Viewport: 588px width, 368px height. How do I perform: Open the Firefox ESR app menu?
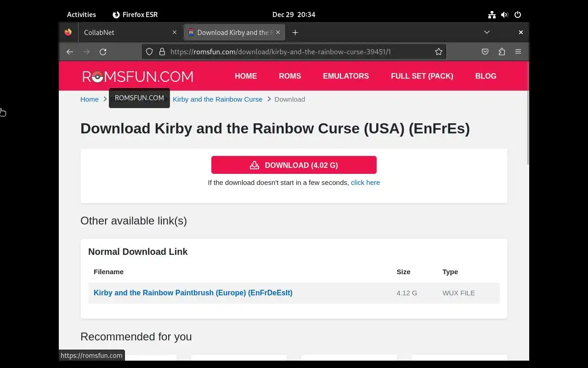point(135,14)
